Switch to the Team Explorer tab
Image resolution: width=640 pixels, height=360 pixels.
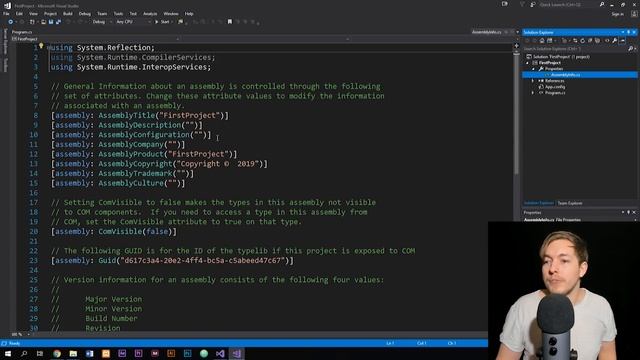(570, 203)
